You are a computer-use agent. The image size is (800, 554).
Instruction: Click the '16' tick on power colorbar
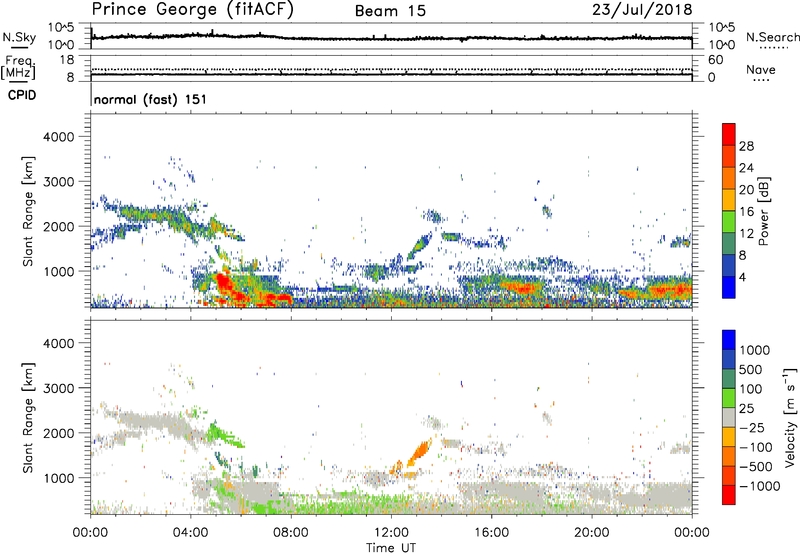tap(746, 212)
